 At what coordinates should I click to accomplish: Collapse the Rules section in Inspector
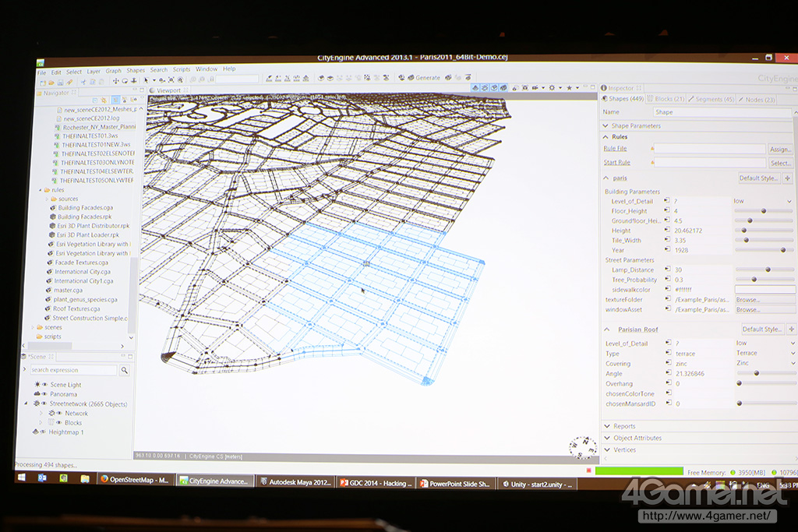click(606, 137)
